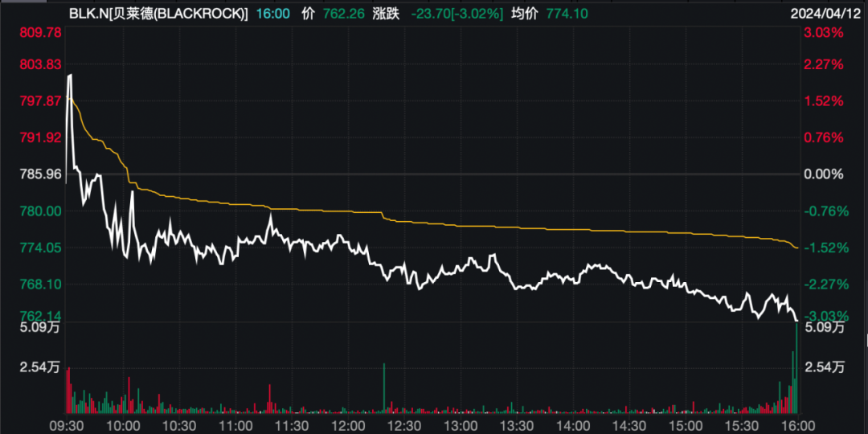This screenshot has height=434, width=868.
Task: Click the 3.03% top percentage axis label
Action: [x=825, y=33]
